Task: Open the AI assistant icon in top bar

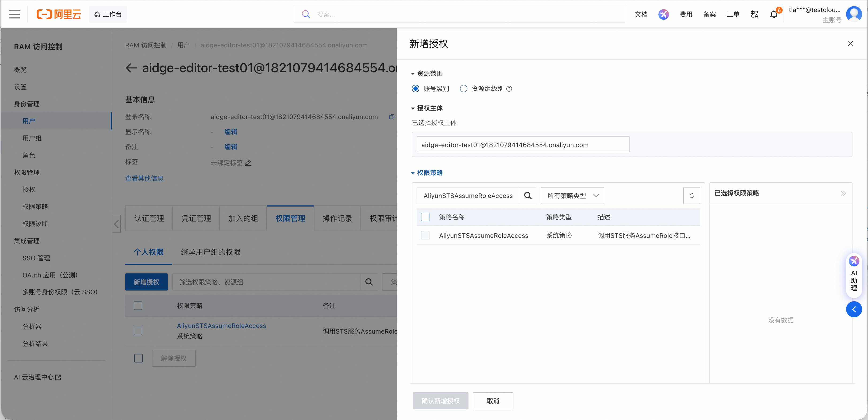Action: pos(663,14)
